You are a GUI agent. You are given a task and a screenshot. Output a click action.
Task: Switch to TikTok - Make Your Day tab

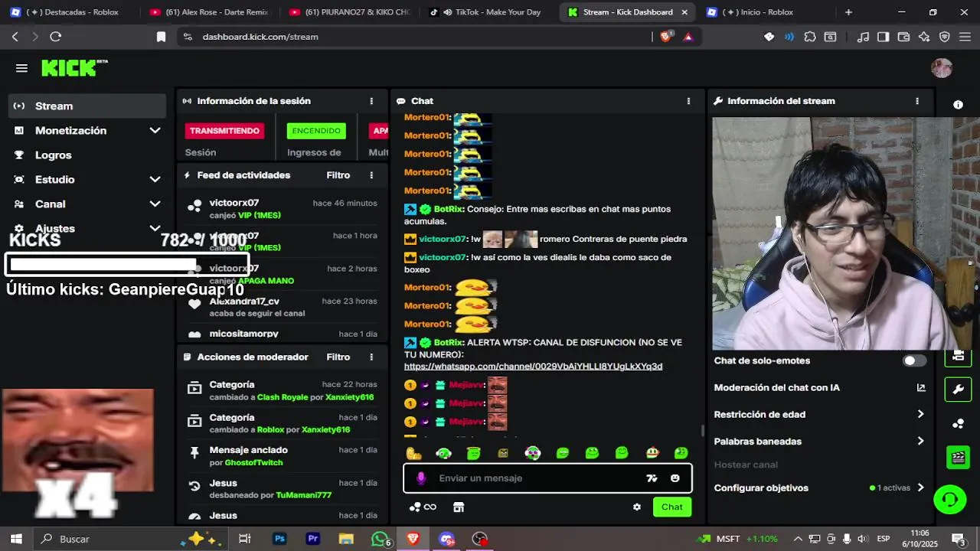490,12
